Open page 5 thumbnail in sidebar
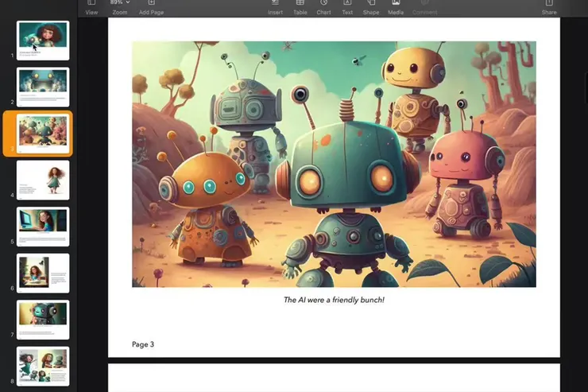Screen dimensions: 588x392 [x=43, y=227]
